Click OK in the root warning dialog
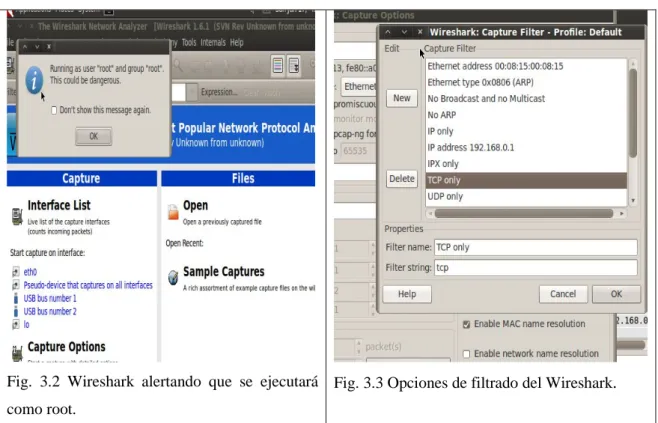The image size is (658, 423). tap(94, 136)
